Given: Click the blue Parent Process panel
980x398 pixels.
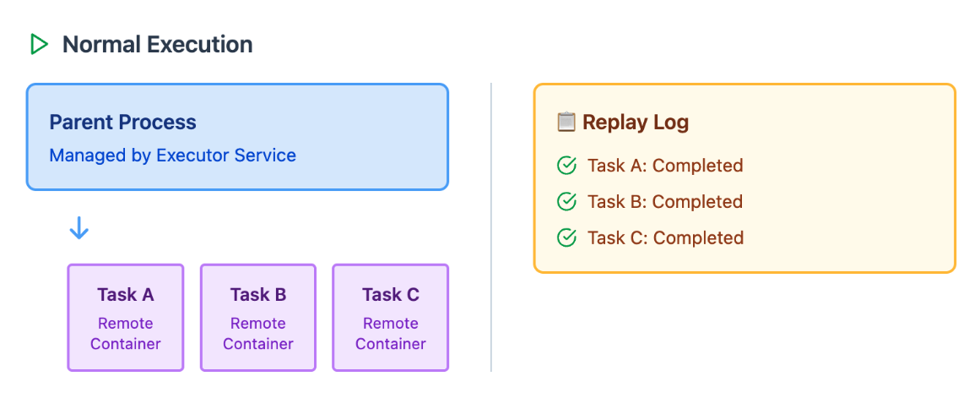Looking at the screenshot, I should 237,136.
